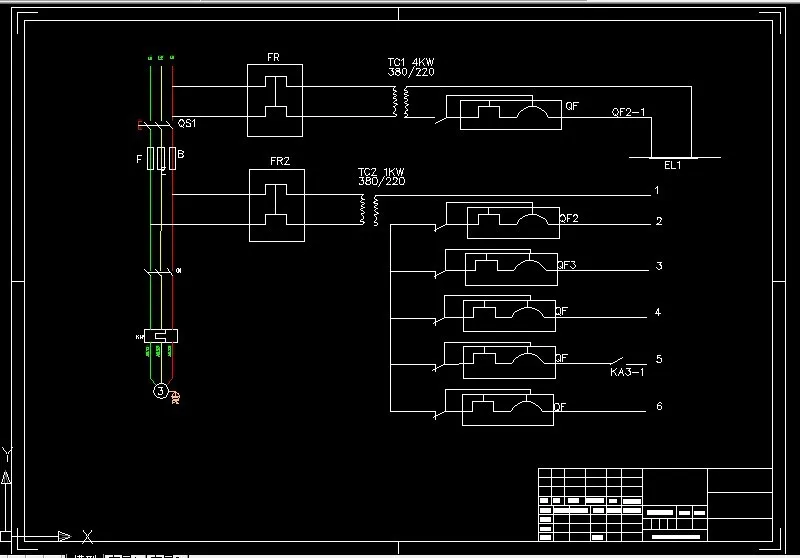Click the EL1 lamp horizontal bar symbol
This screenshot has height=558, width=800.
pyautogui.click(x=674, y=158)
